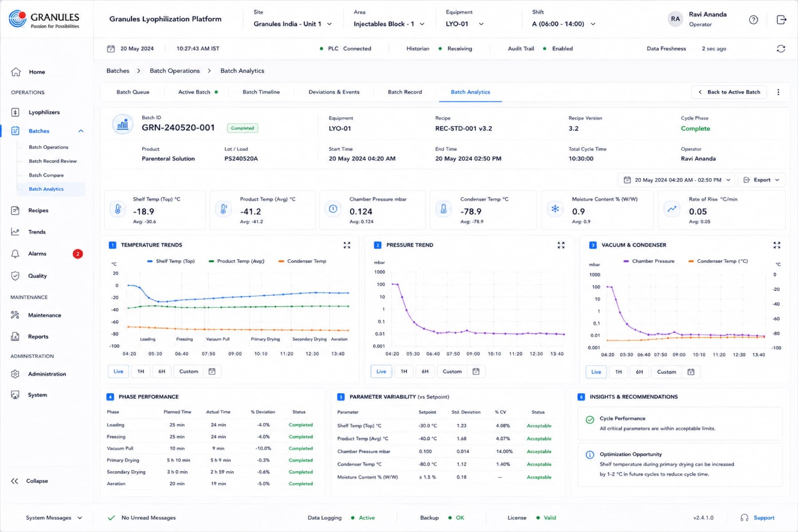Screen dimensions: 798x532
Task: Open calendar icon under Vacuum & Condenser chart
Action: [691, 372]
